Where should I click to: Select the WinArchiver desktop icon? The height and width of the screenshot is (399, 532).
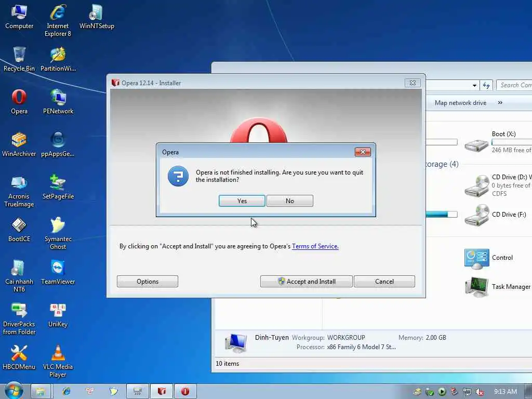coord(19,144)
